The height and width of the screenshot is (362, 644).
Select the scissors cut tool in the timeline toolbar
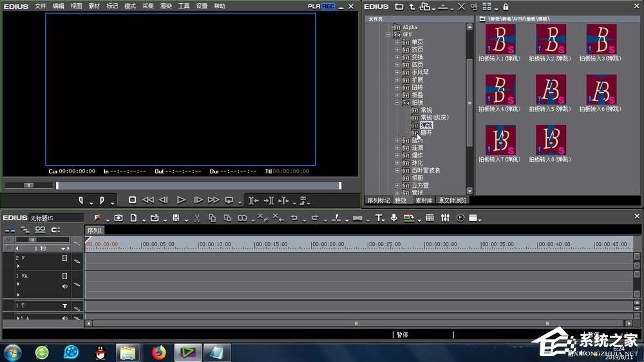(196, 218)
